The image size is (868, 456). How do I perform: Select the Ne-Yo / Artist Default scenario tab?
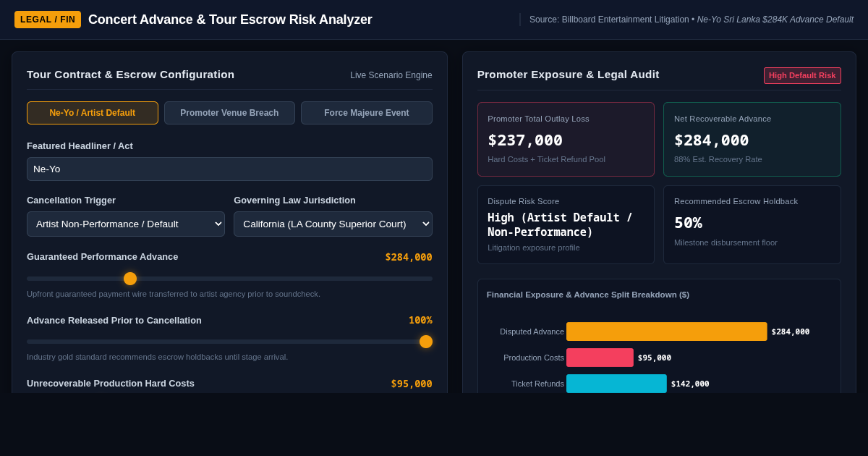tap(93, 113)
